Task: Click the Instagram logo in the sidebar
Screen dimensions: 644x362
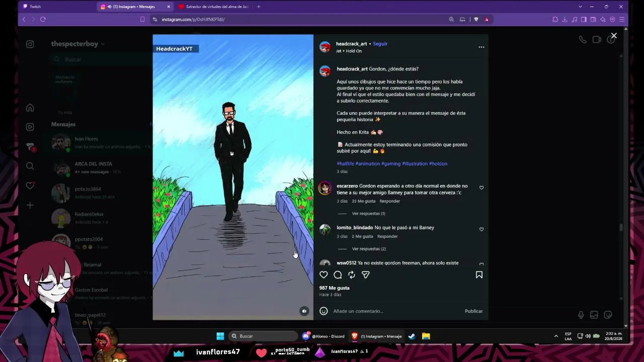Action: (30, 44)
